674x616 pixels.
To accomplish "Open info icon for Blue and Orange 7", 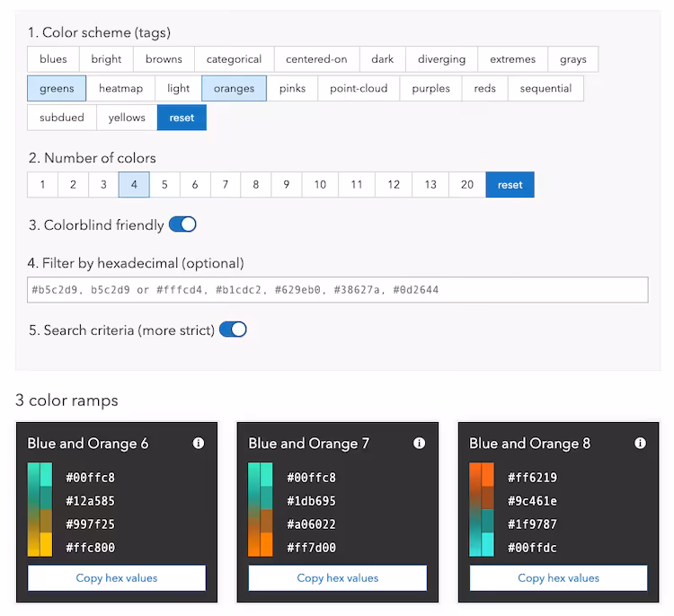I will coord(419,443).
